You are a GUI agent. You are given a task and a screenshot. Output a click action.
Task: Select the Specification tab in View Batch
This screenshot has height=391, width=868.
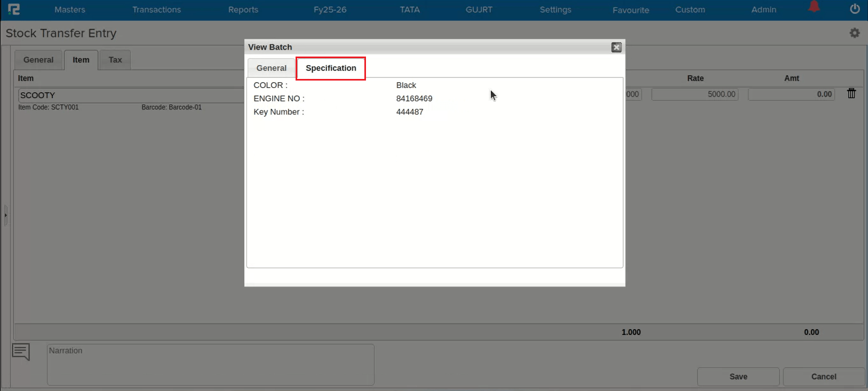click(331, 68)
